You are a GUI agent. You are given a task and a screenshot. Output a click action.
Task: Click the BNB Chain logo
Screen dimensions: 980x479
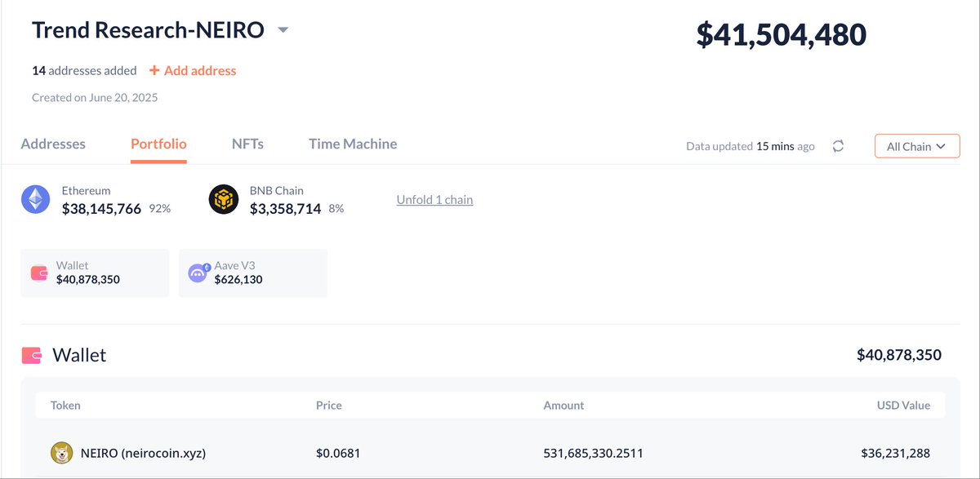tap(223, 199)
